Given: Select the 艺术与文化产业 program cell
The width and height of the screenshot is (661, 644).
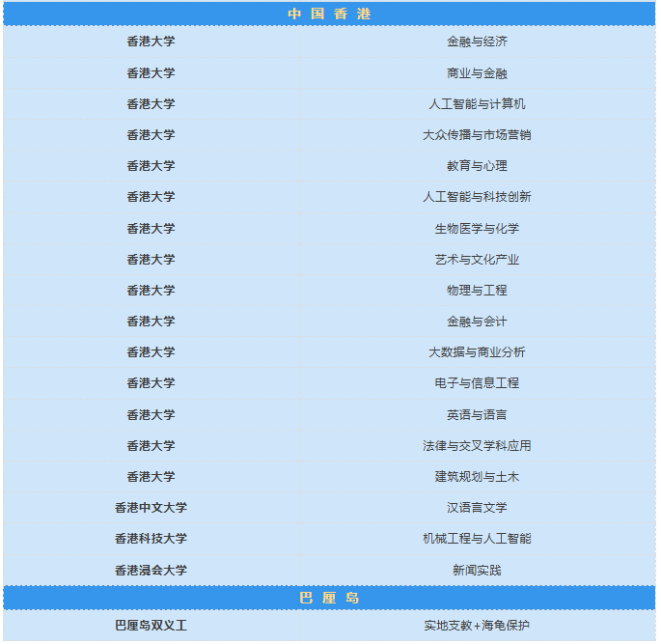Looking at the screenshot, I should click(477, 260).
